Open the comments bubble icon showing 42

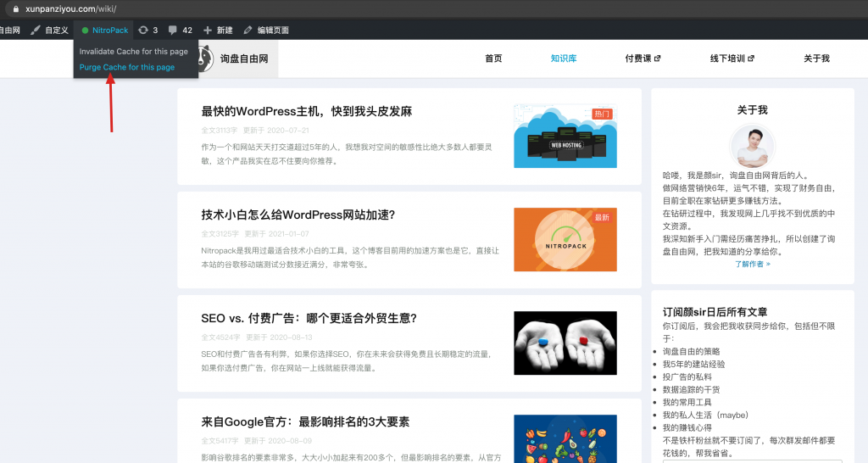pyautogui.click(x=173, y=31)
